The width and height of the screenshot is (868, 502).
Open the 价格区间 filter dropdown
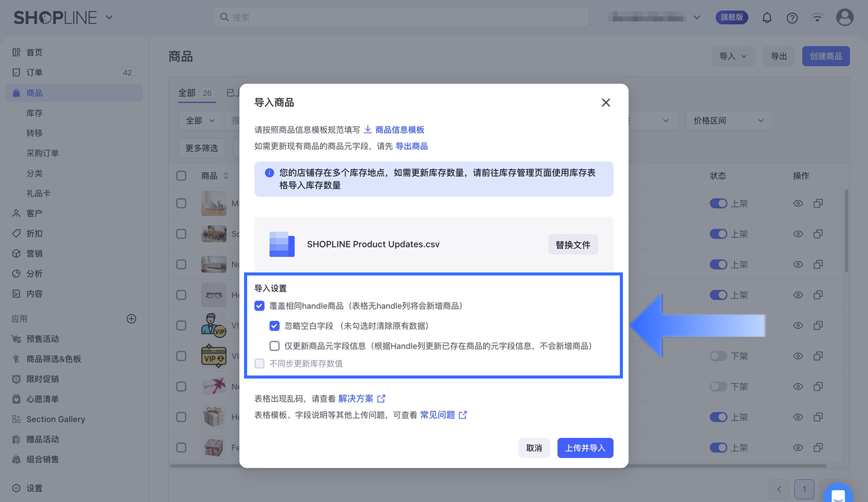(729, 121)
